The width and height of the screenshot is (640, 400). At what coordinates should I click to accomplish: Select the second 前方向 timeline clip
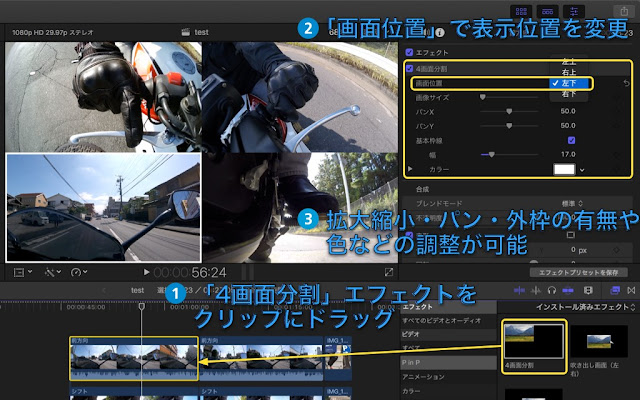[x=261, y=359]
